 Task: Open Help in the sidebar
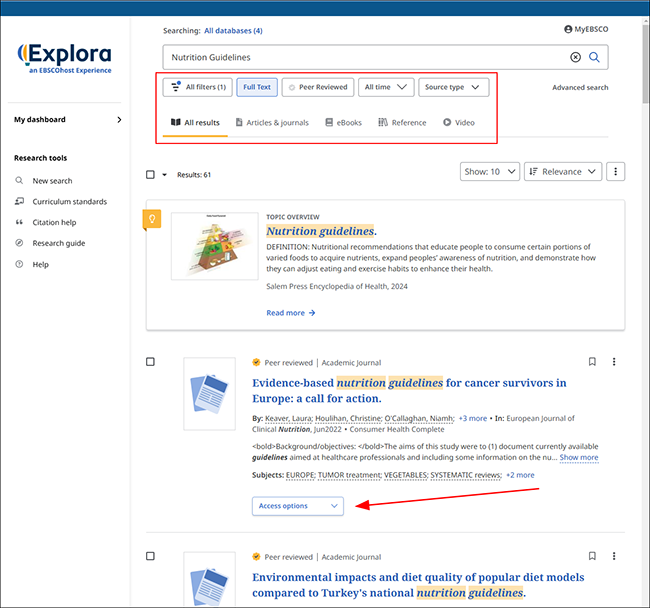(41, 264)
